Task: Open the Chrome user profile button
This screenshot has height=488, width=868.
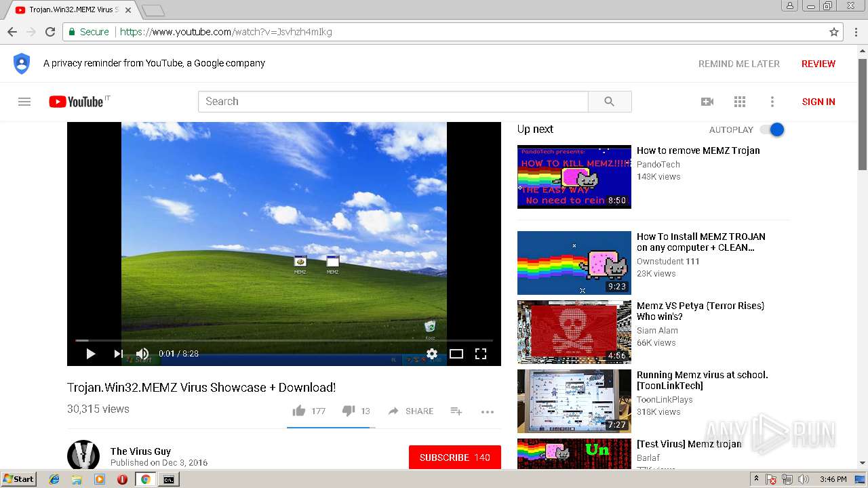Action: (x=790, y=5)
